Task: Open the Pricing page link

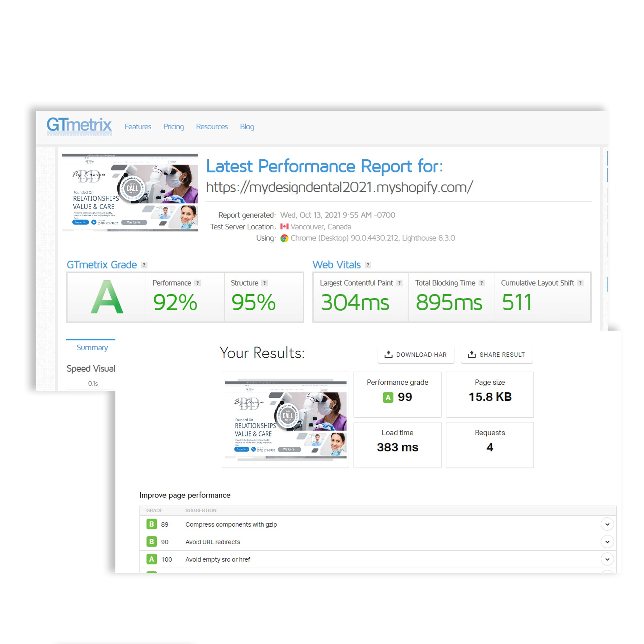Action: (174, 127)
